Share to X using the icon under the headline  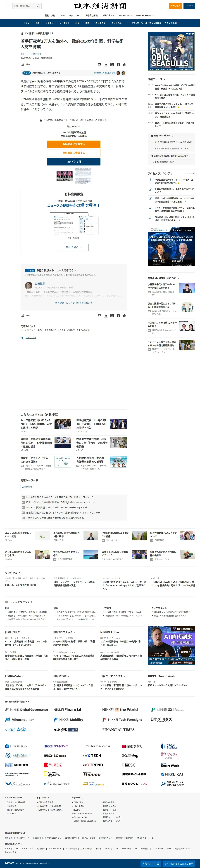tap(112, 65)
